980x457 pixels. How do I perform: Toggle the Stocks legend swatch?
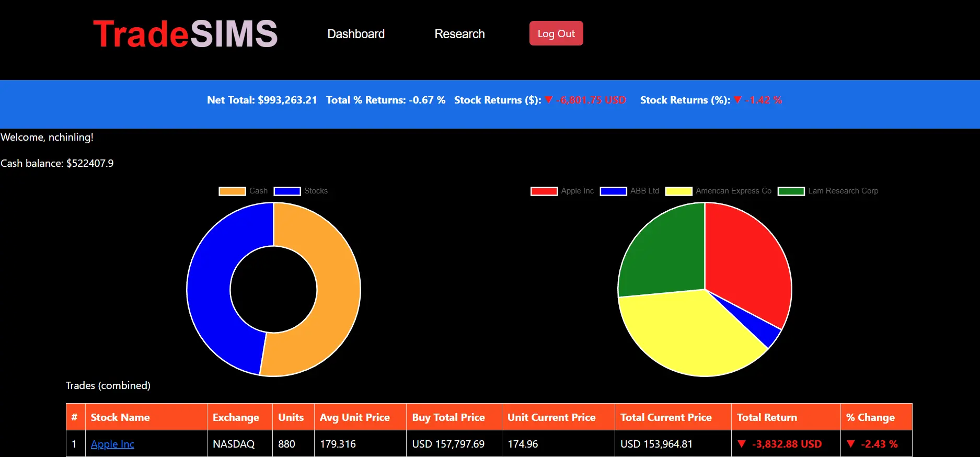pos(287,191)
